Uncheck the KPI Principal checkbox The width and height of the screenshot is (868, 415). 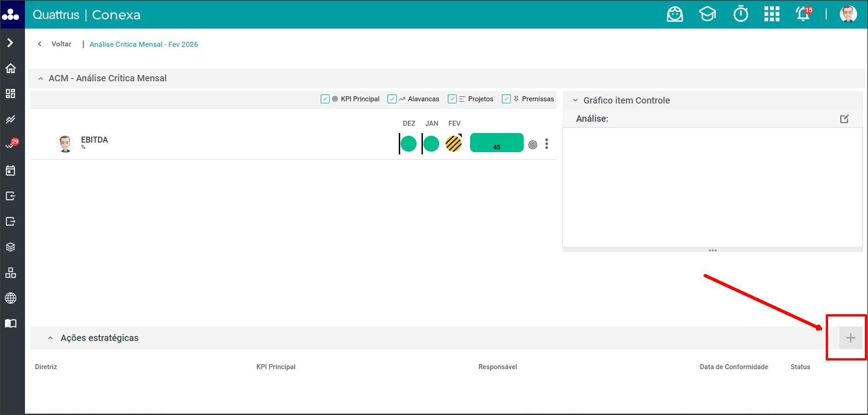[x=325, y=99]
